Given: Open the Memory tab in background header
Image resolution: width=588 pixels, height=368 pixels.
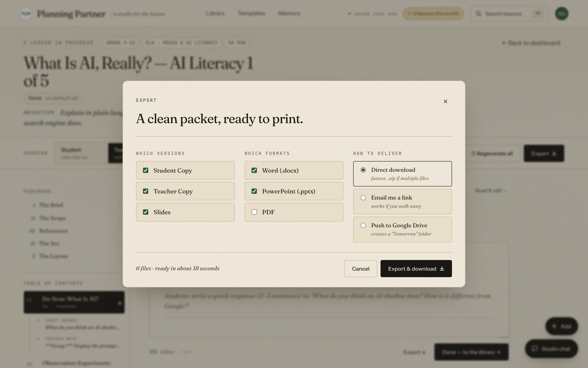Looking at the screenshot, I should pyautogui.click(x=289, y=13).
